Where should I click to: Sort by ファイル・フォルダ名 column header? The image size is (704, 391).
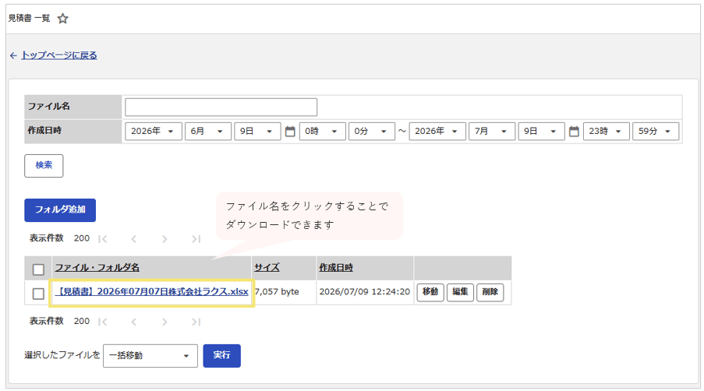click(x=97, y=268)
